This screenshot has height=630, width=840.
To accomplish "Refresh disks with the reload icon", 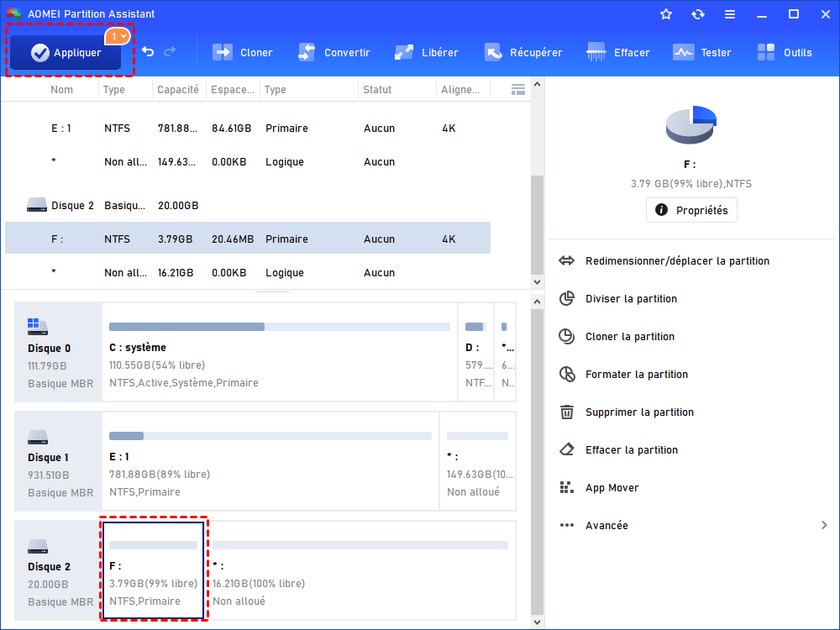I will click(x=697, y=14).
